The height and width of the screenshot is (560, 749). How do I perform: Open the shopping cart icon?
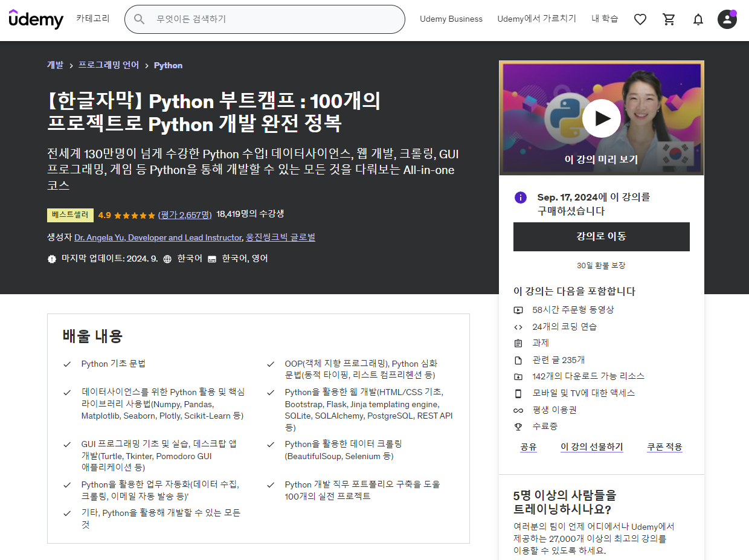(669, 19)
